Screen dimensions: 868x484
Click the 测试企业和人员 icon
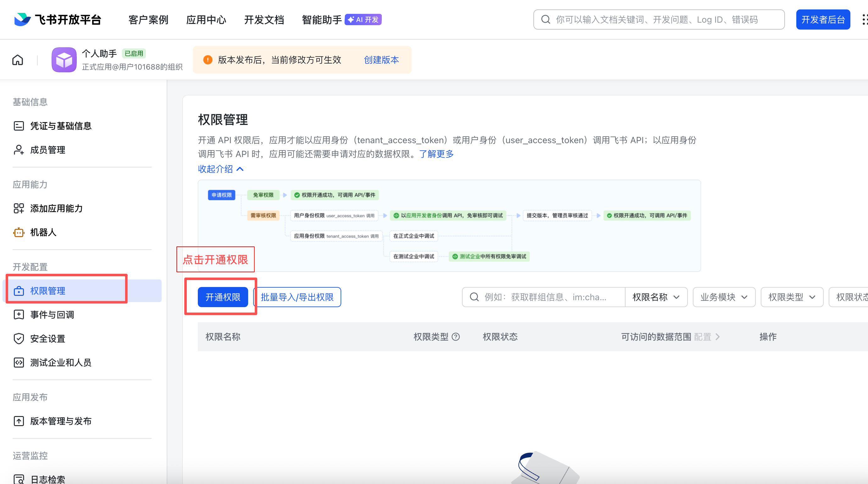19,363
